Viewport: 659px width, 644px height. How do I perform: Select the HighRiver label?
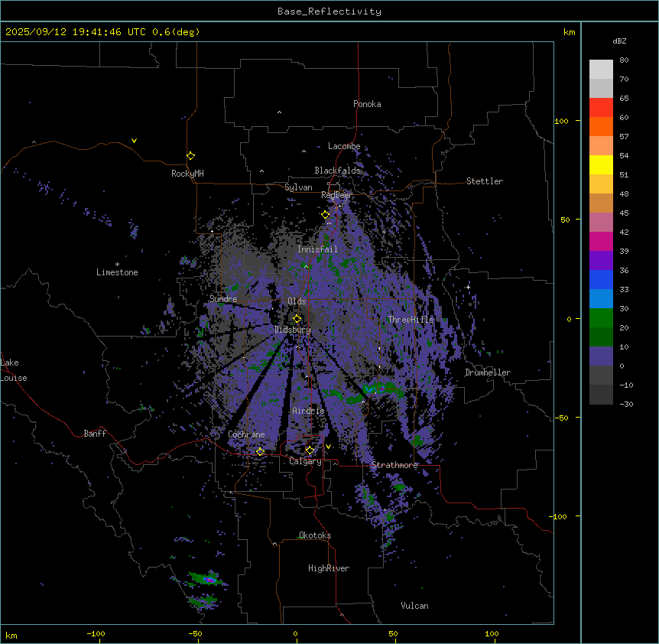click(x=329, y=568)
